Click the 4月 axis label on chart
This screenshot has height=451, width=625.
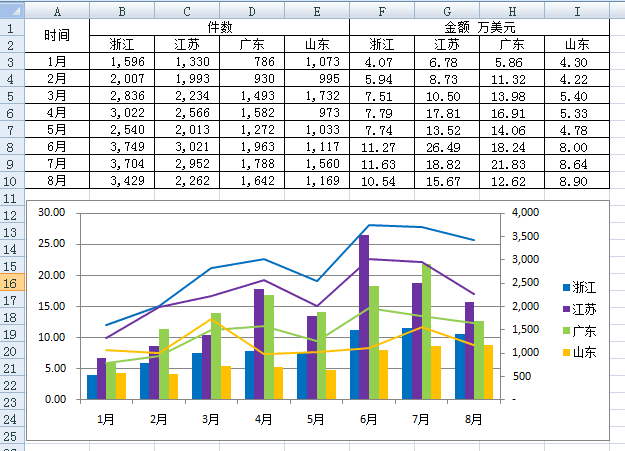click(263, 419)
